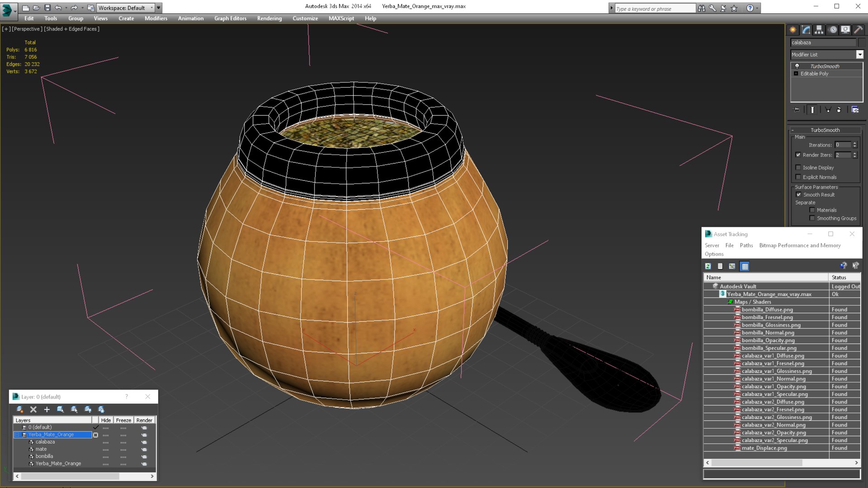Open the Modifier List dropdown
Viewport: 868px width, 488px height.
click(x=827, y=55)
